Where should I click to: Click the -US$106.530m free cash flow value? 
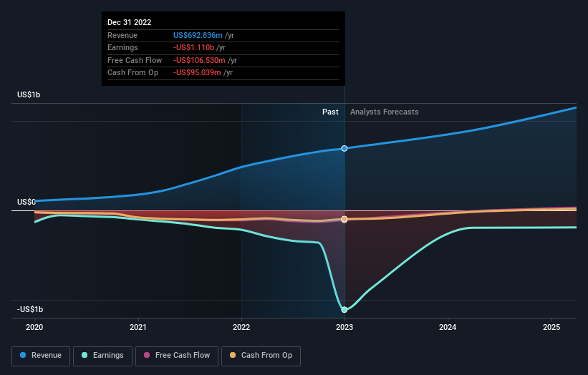[x=199, y=60]
